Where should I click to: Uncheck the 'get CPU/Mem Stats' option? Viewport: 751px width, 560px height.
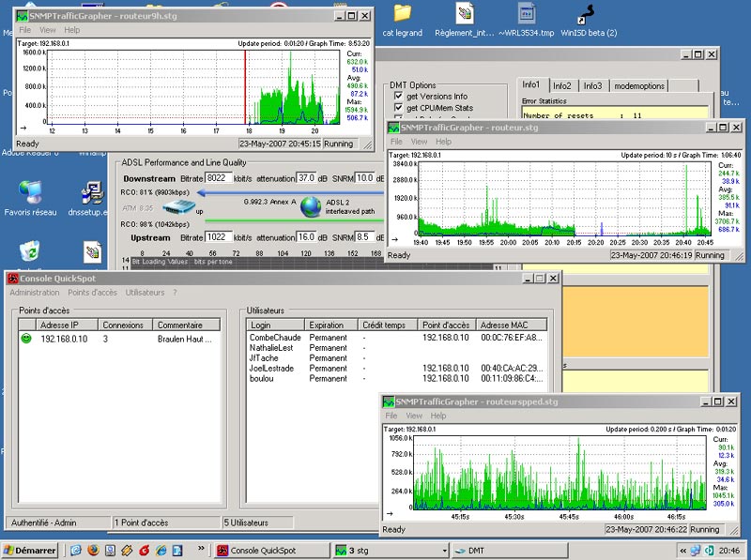click(x=399, y=108)
